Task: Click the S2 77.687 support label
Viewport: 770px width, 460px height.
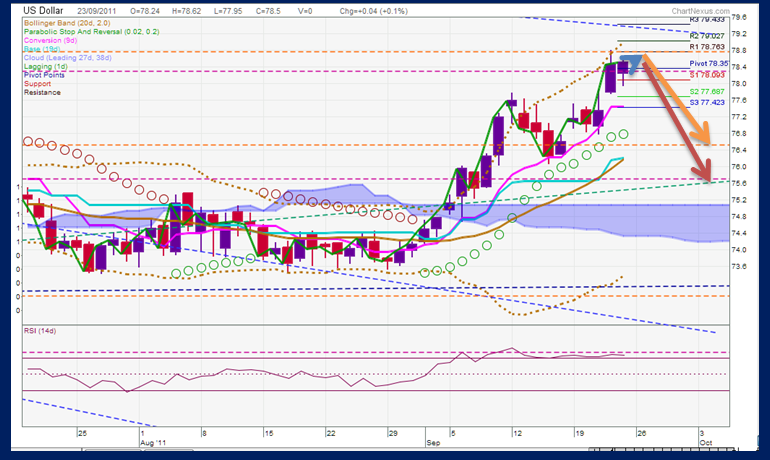Action: (x=707, y=91)
